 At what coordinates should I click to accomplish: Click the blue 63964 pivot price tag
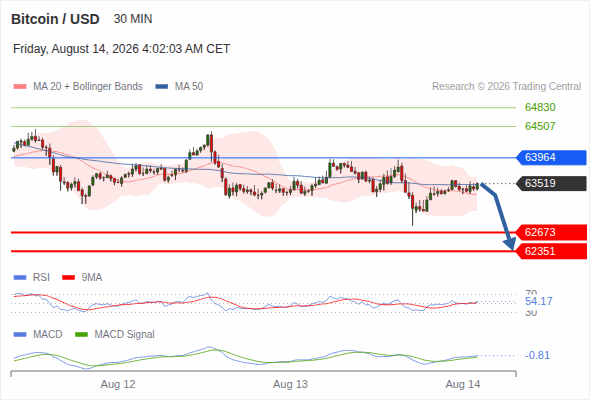pos(551,157)
